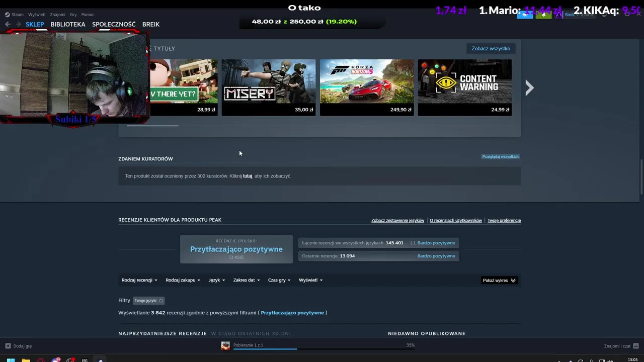This screenshot has width=644, height=362.
Task: Click the page vertical scrollbar
Action: coord(641,177)
